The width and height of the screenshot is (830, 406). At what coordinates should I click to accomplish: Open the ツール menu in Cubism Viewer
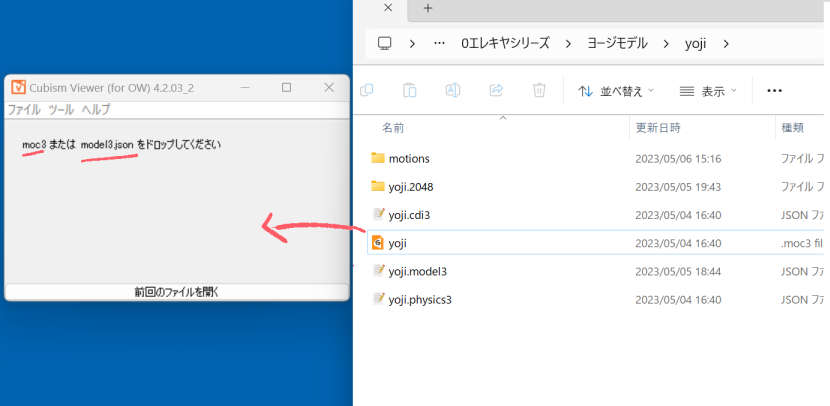pos(61,110)
